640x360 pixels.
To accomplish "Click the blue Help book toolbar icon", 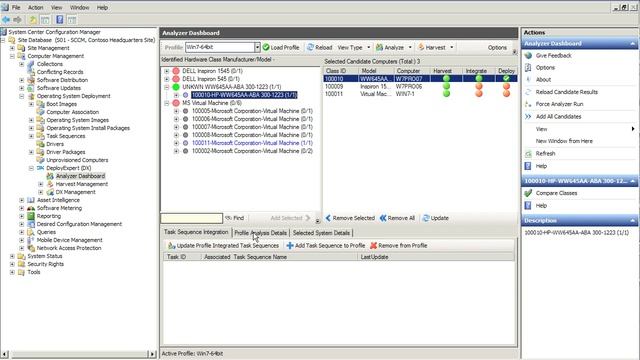I will click(x=60, y=20).
